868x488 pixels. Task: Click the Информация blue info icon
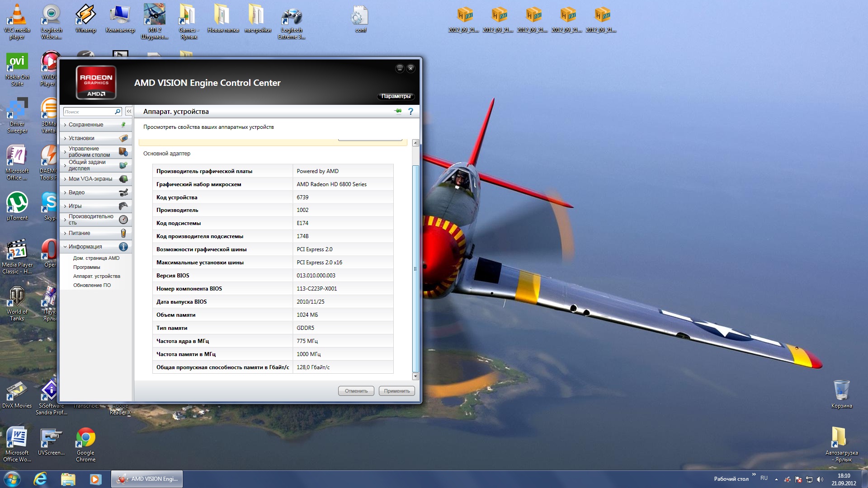point(123,247)
